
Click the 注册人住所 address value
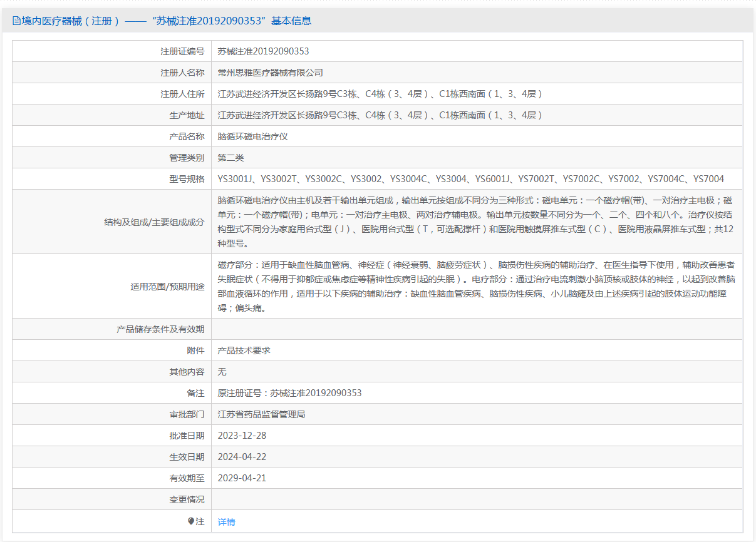380,94
